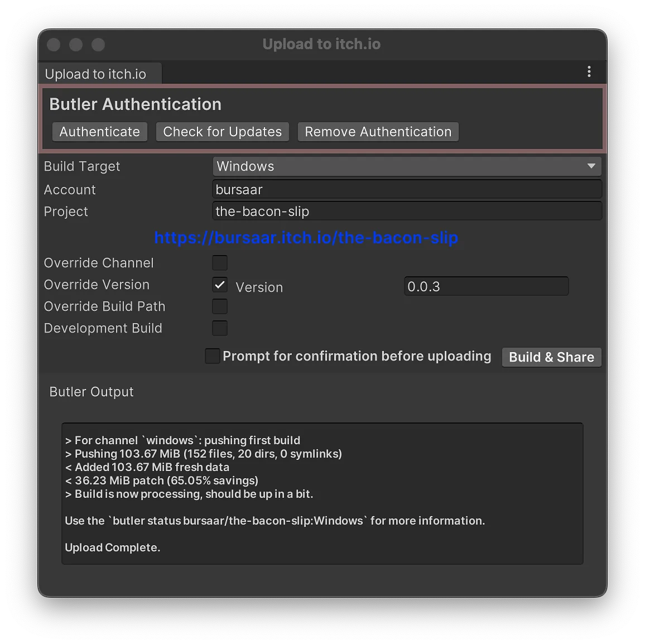645x644 pixels.
Task: Focus the Account field containing bursaar
Action: tap(407, 190)
